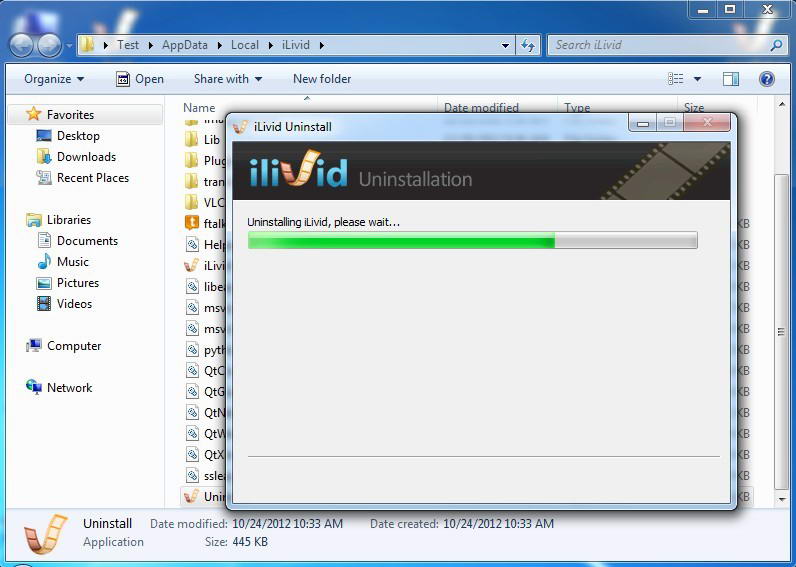Open the recent pages dropdown beside Forward
The image size is (796, 567).
tap(69, 46)
